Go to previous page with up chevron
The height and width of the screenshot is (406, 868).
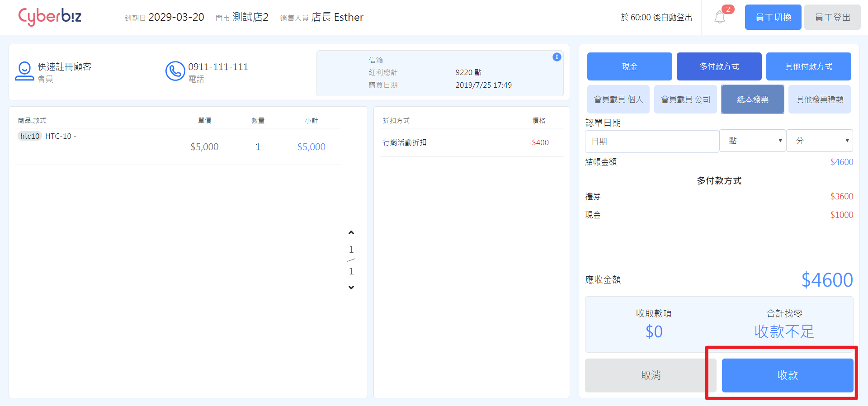351,232
